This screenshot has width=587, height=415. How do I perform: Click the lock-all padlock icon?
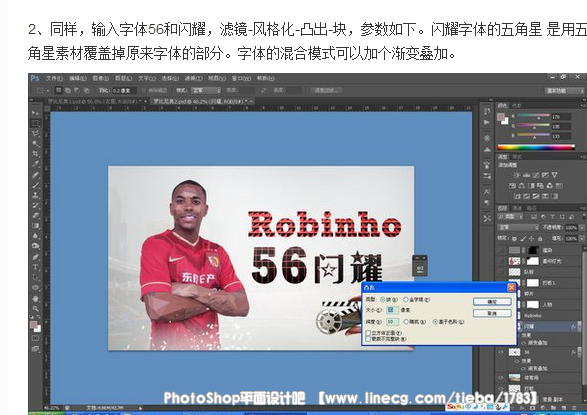tap(539, 238)
